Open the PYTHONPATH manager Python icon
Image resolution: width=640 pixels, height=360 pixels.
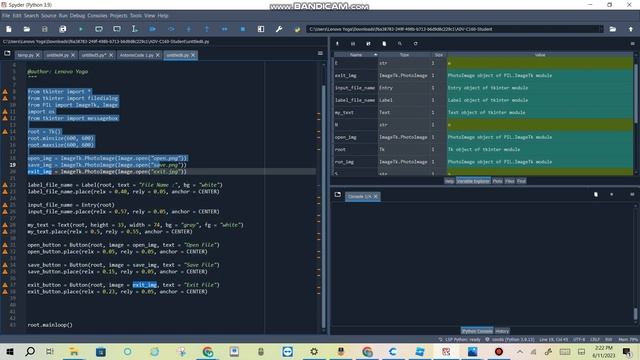pyautogui.click(x=297, y=29)
